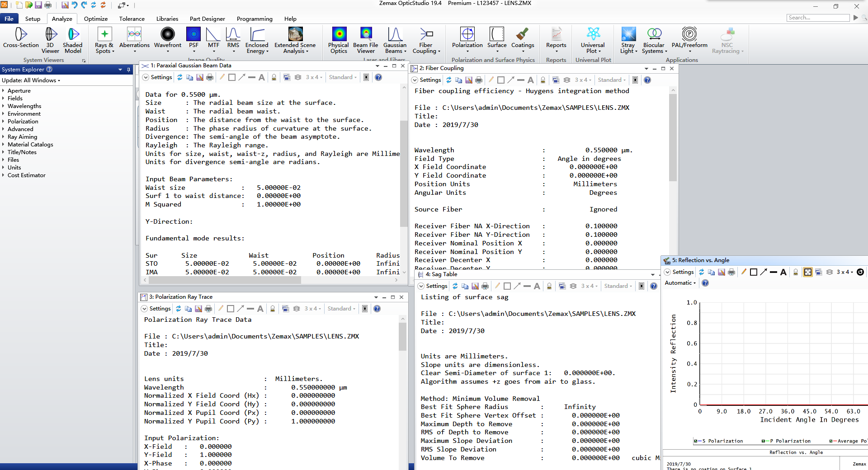Viewport: 868px width, 470px height.
Task: Launch the 3D Viewer
Action: (x=50, y=40)
